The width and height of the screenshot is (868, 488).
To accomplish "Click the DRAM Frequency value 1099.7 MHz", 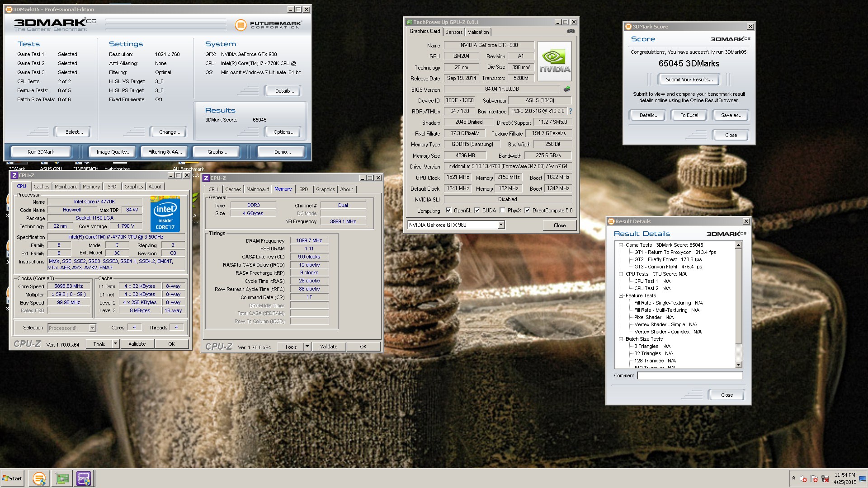I will 309,241.
